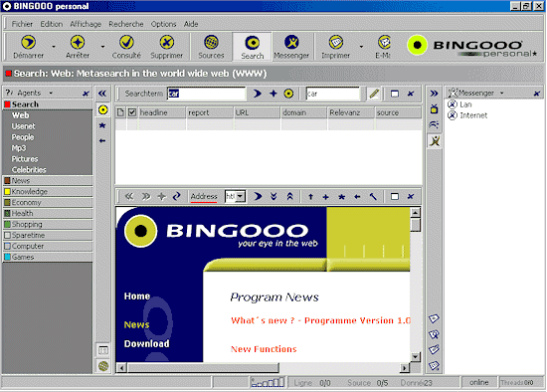Toggle the checkbox in the results header
Screen dimensions: 547x392
[132, 112]
